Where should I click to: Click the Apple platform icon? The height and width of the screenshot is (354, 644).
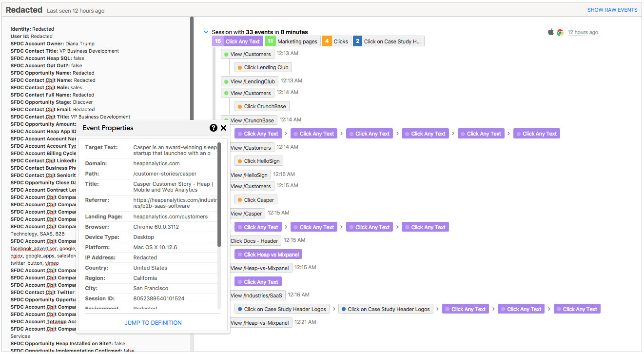[551, 32]
